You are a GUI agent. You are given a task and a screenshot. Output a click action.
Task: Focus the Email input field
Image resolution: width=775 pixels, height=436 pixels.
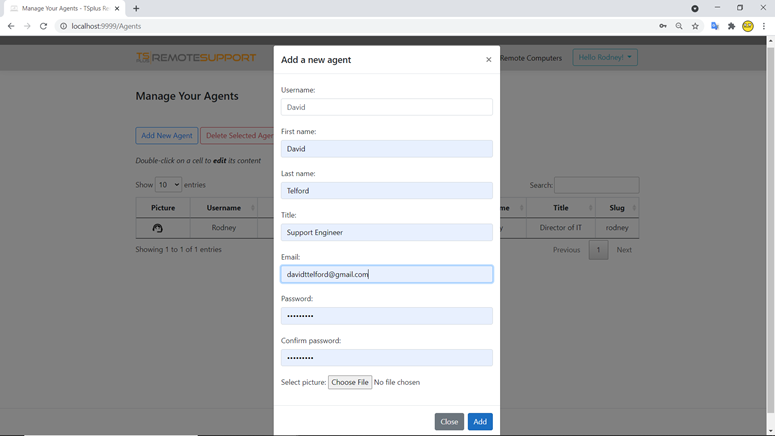tap(386, 274)
